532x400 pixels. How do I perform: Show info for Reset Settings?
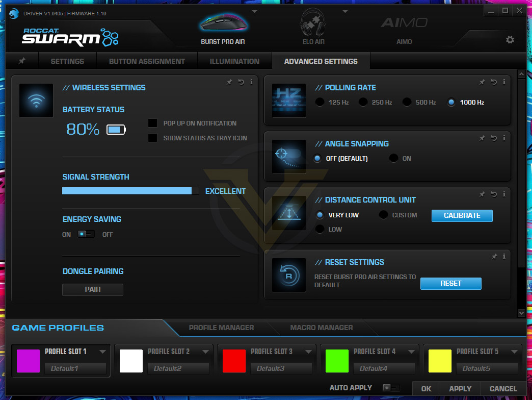click(x=504, y=256)
